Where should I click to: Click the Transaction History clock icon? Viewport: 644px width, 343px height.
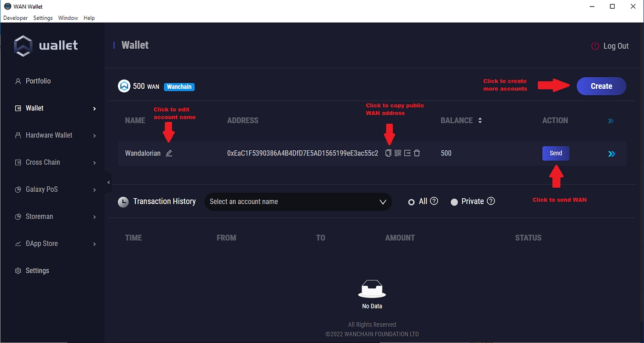coord(123,202)
